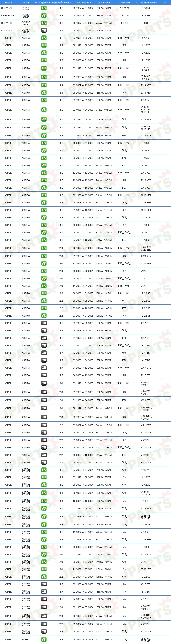The height and width of the screenshot is (644, 171).
Task: Click petrol icon in X 18 XE1 F07_ row
Action: click(44, 210)
